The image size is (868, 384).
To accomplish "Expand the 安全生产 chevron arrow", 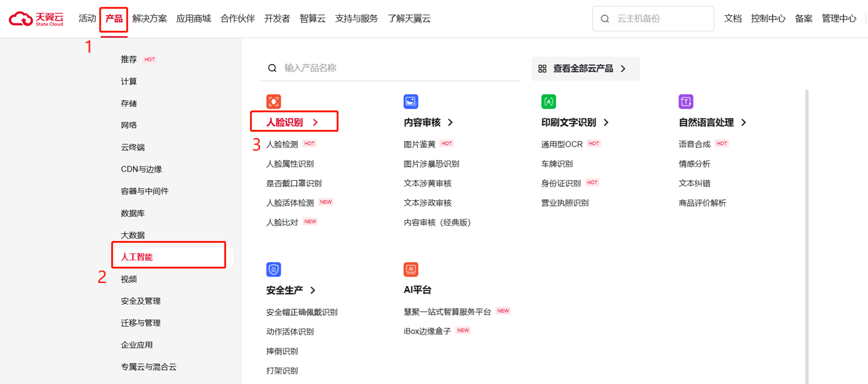I will [x=313, y=290].
